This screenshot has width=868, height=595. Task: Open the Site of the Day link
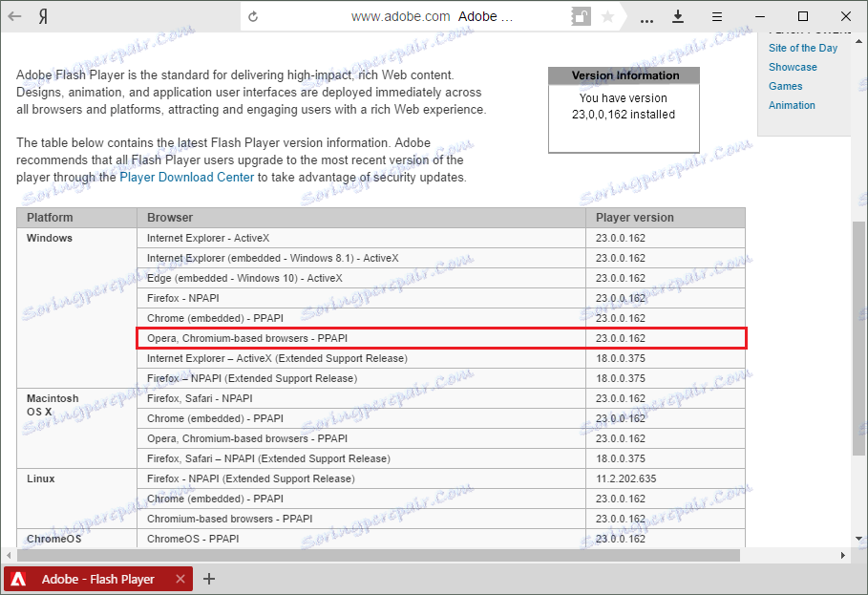point(803,48)
